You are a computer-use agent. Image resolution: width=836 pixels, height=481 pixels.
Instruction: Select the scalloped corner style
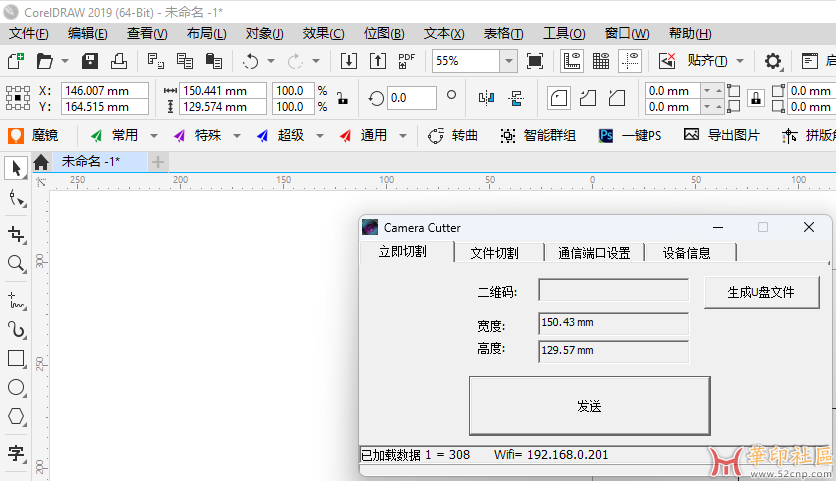point(588,98)
